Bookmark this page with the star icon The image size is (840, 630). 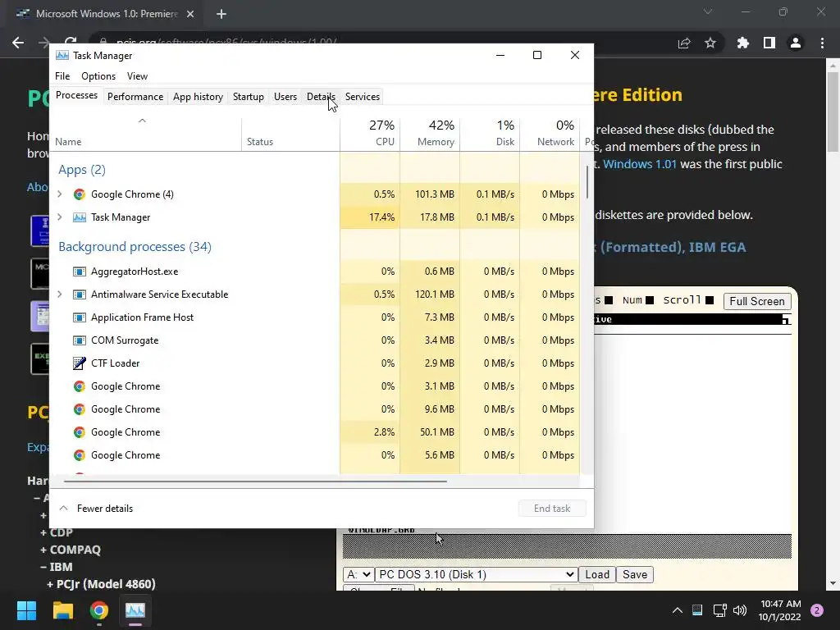pos(710,43)
